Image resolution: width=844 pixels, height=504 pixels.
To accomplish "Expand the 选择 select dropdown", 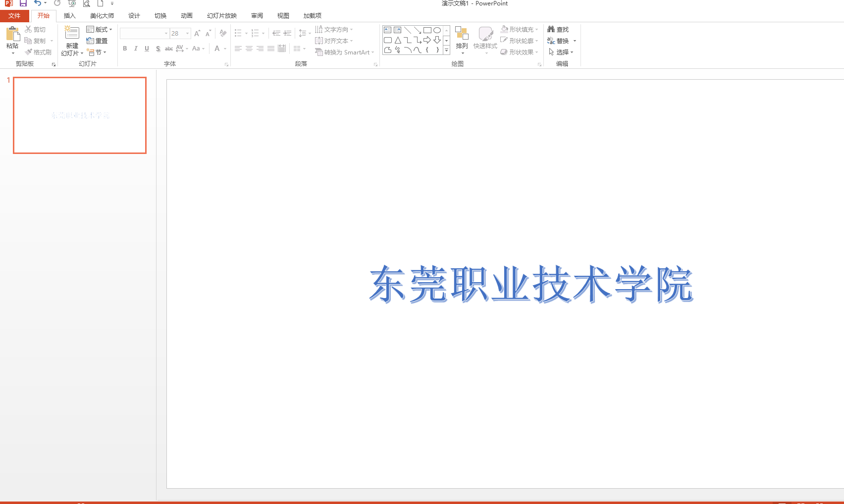I will (561, 52).
